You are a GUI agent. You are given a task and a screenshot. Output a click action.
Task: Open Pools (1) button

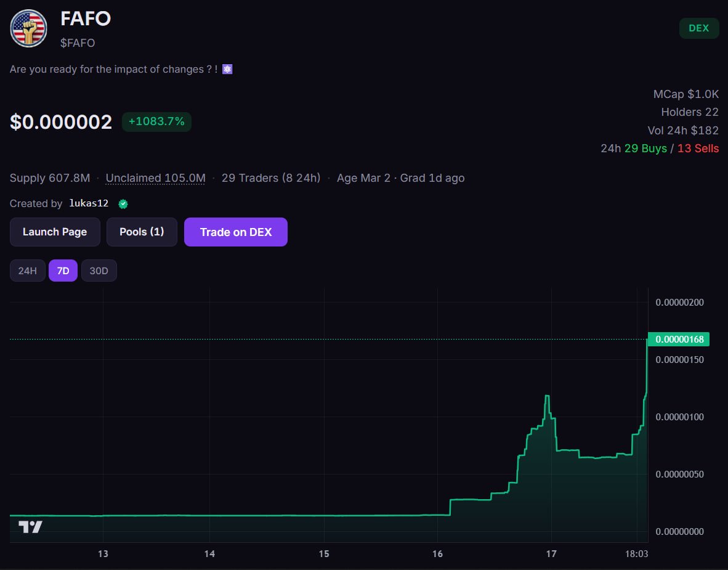(142, 232)
